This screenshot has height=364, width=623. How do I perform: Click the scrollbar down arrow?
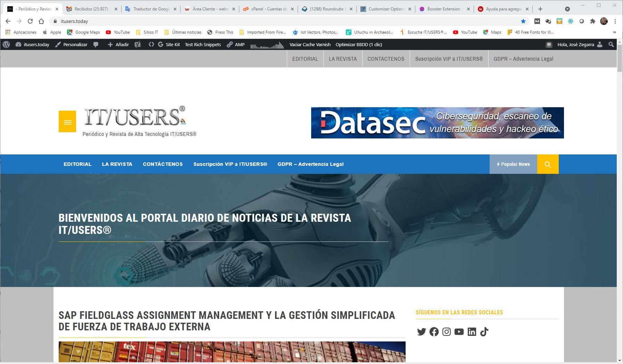click(620, 360)
